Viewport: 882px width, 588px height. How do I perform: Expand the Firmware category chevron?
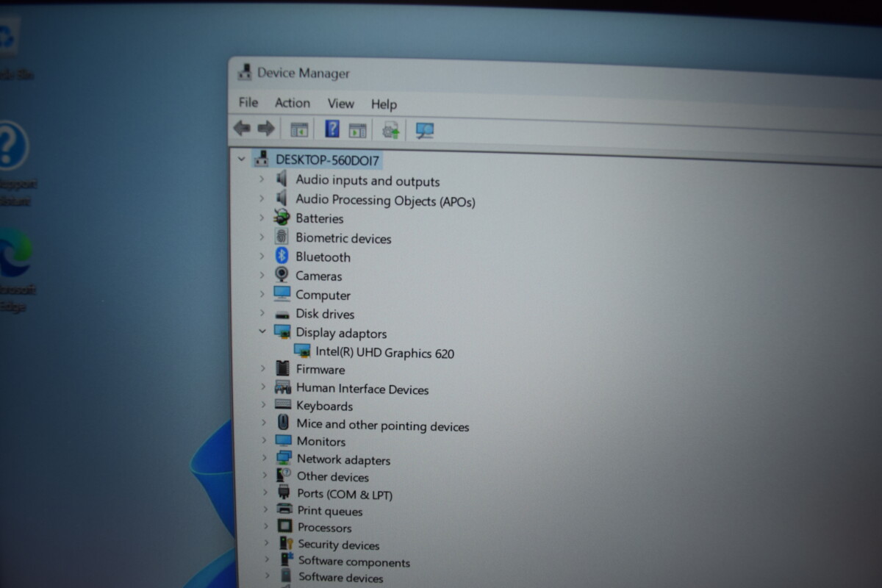[262, 368]
